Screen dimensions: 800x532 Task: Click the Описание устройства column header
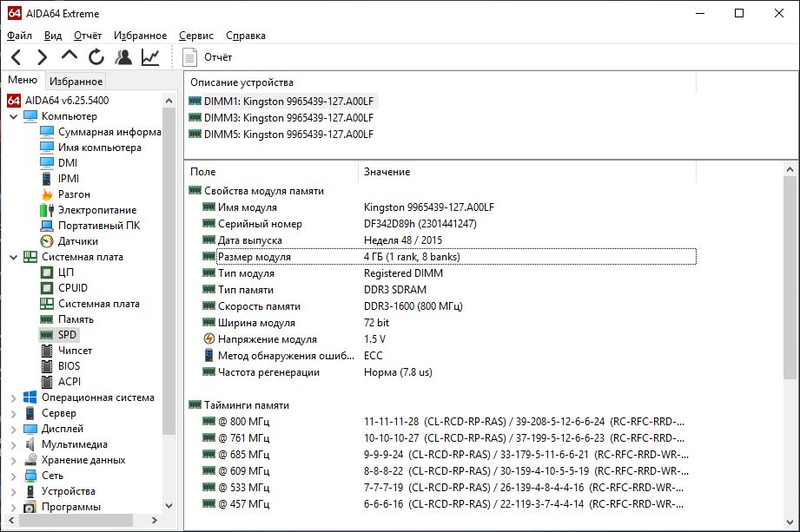point(440,82)
